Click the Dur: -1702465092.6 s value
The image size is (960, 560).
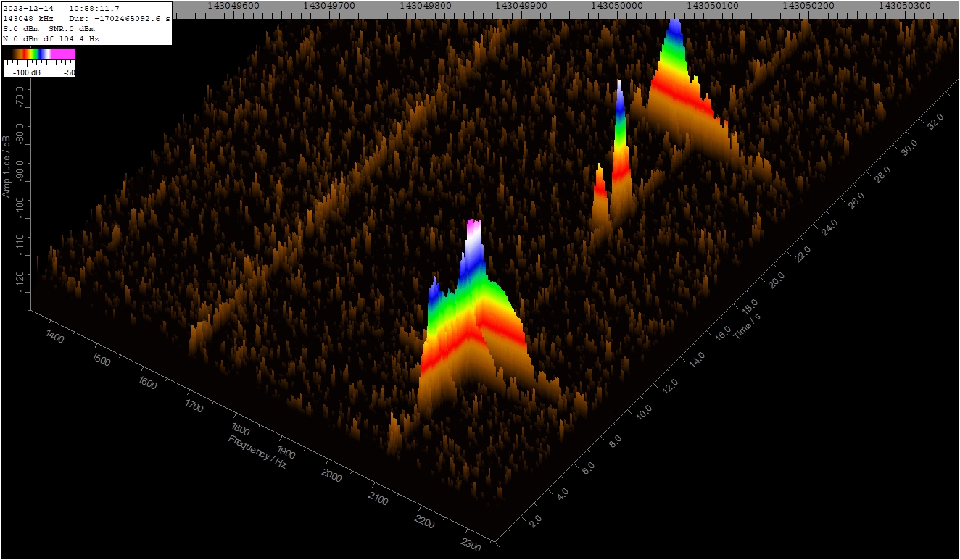click(x=120, y=18)
